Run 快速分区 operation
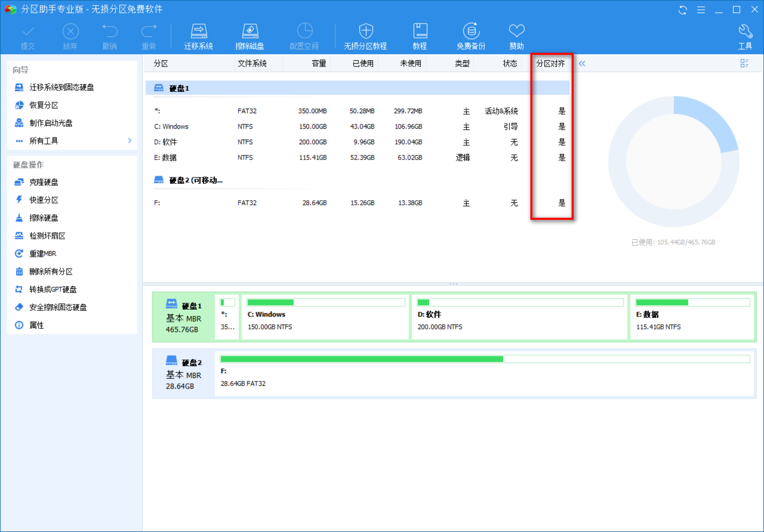Image resolution: width=764 pixels, height=532 pixels. [x=36, y=200]
